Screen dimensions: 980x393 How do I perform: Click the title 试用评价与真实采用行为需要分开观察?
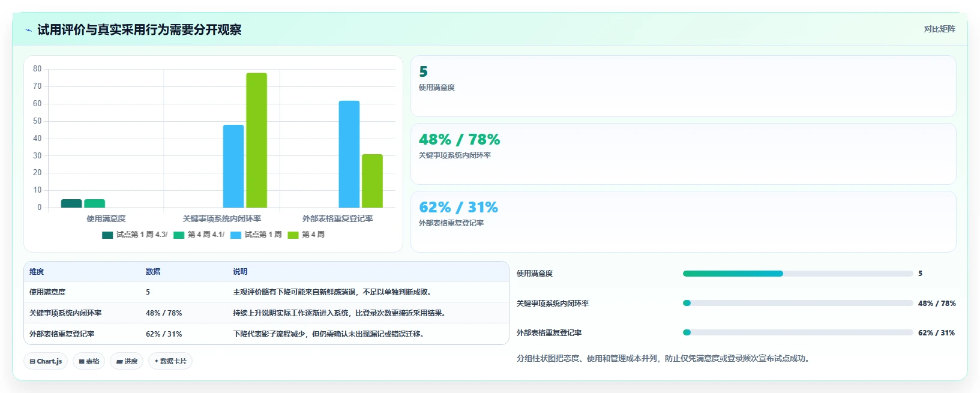coord(139,30)
